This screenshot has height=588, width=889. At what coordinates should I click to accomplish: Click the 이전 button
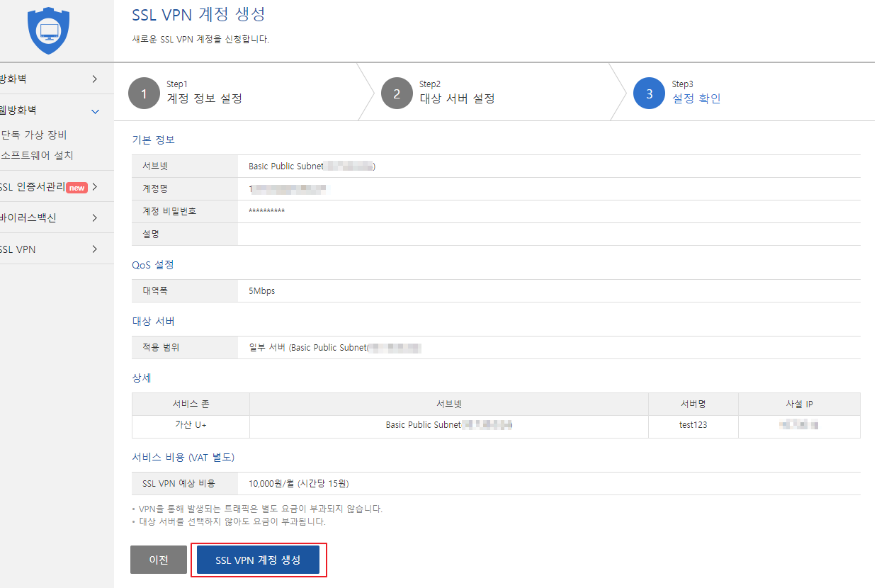[x=159, y=560]
